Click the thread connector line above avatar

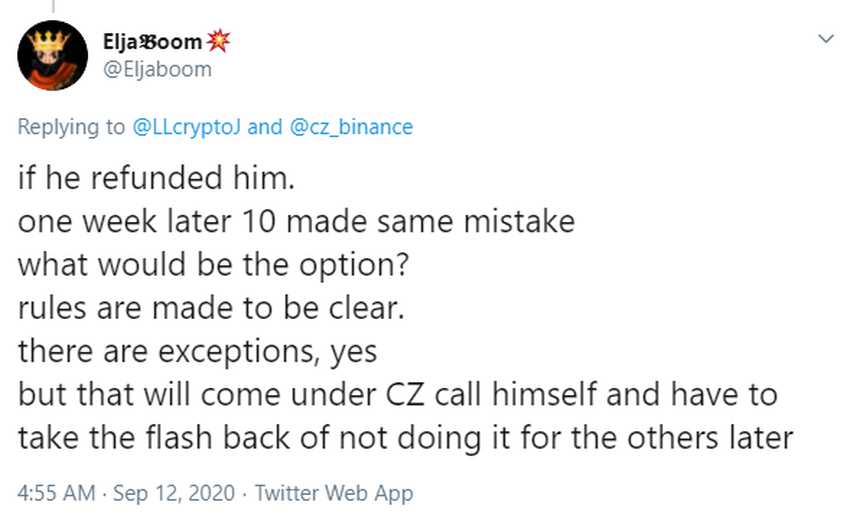52,5
